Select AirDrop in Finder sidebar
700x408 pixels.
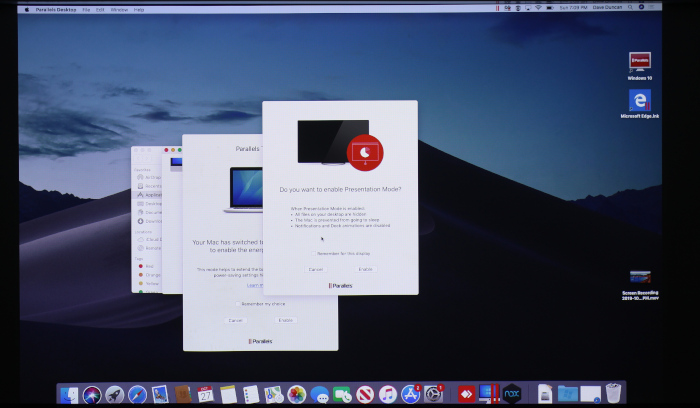[x=149, y=177]
